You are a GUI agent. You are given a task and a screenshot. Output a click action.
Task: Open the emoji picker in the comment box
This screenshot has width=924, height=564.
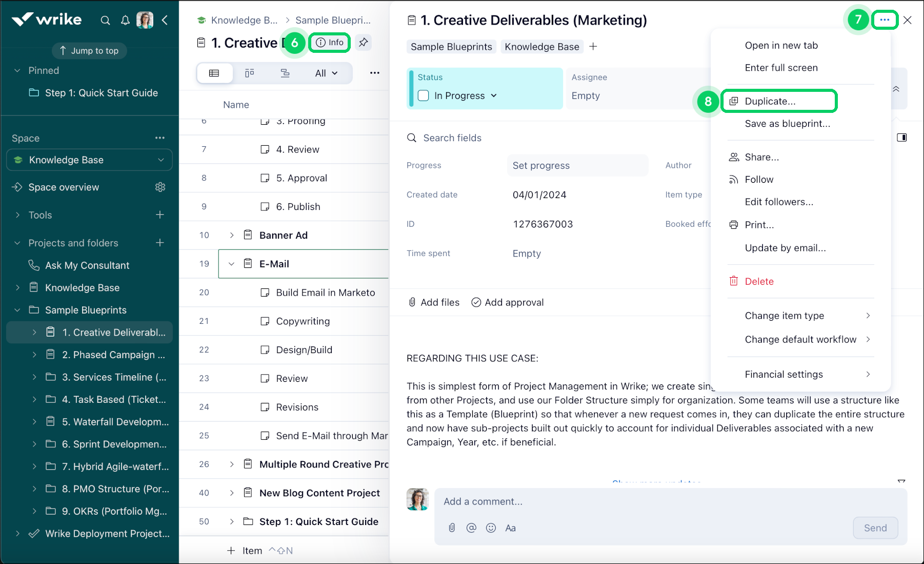pyautogui.click(x=491, y=528)
